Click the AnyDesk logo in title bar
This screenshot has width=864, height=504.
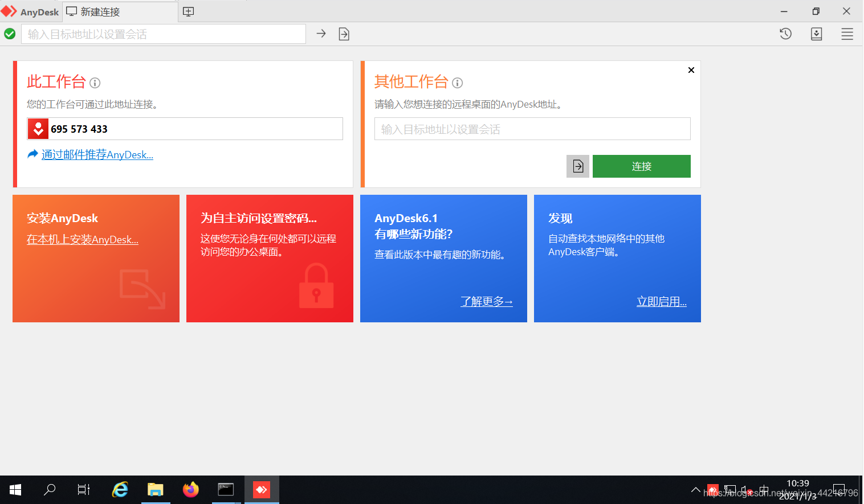[x=9, y=11]
